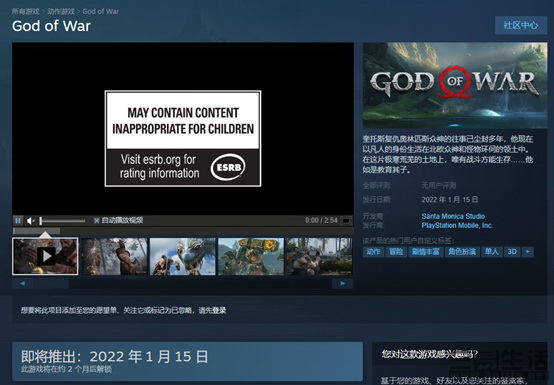Click the right arrow of thumbnail strip
The height and width of the screenshot is (385, 554).
click(x=343, y=283)
